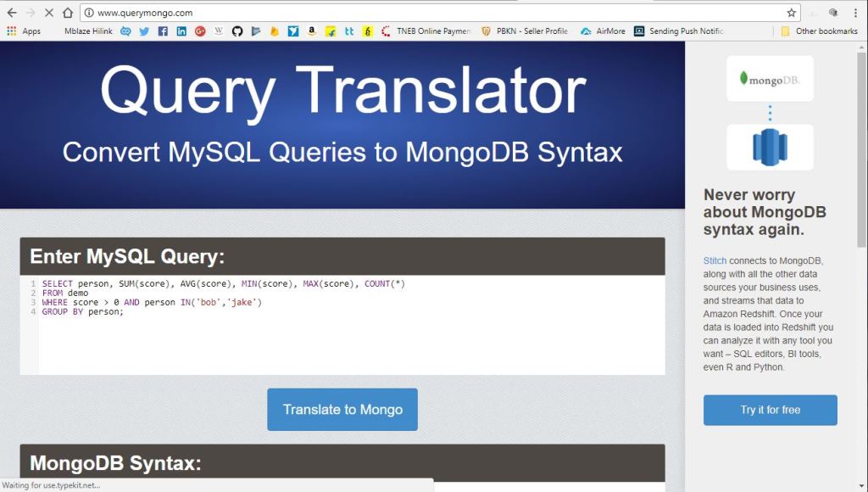This screenshot has width=868, height=492.
Task: Go to the browser home page
Action: point(68,13)
